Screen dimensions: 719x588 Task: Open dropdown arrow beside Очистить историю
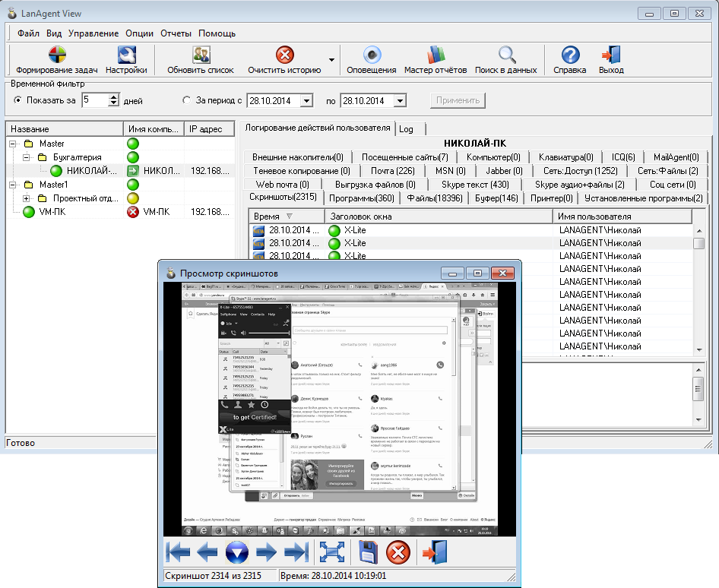[331, 60]
